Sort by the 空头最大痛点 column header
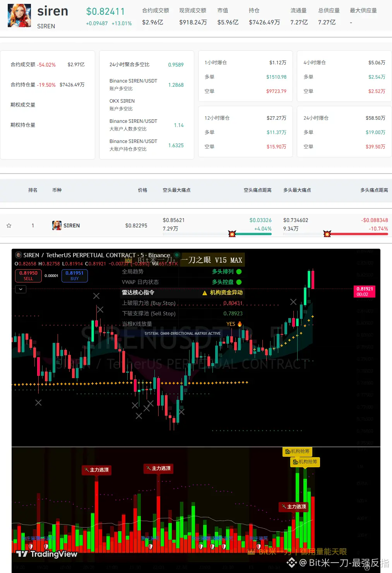The image size is (392, 573). click(x=176, y=190)
